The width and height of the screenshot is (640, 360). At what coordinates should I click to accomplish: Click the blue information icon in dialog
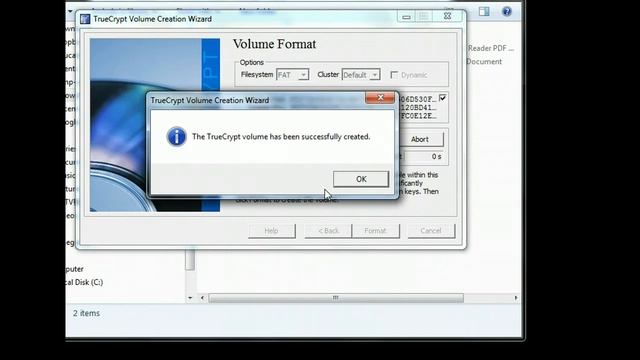coord(176,137)
